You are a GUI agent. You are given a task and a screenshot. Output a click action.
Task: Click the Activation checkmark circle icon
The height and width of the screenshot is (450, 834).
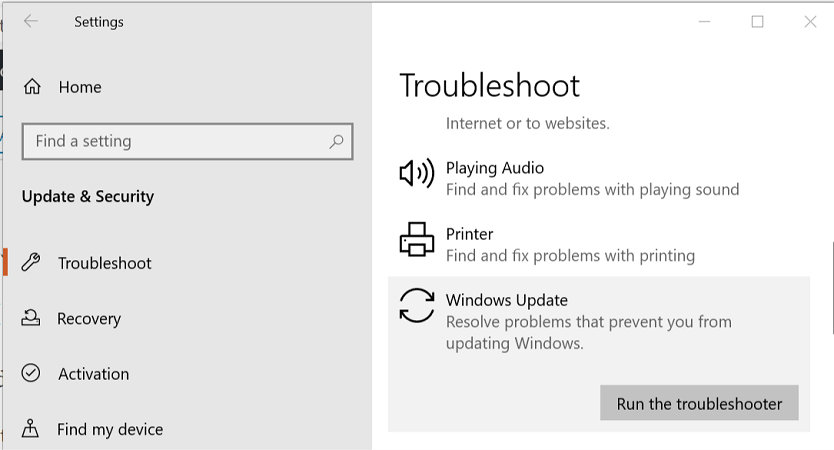(31, 373)
